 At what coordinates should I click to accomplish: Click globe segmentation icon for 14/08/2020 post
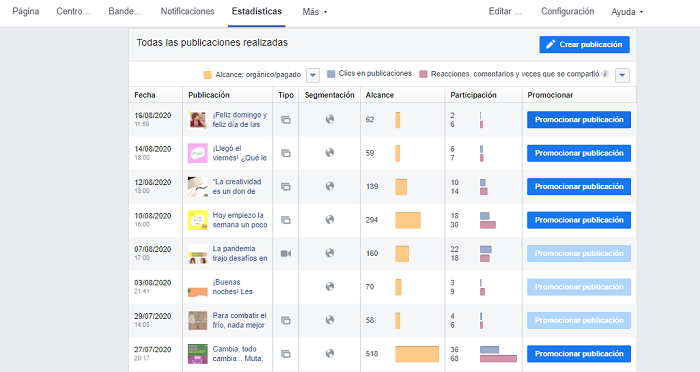pyautogui.click(x=329, y=153)
